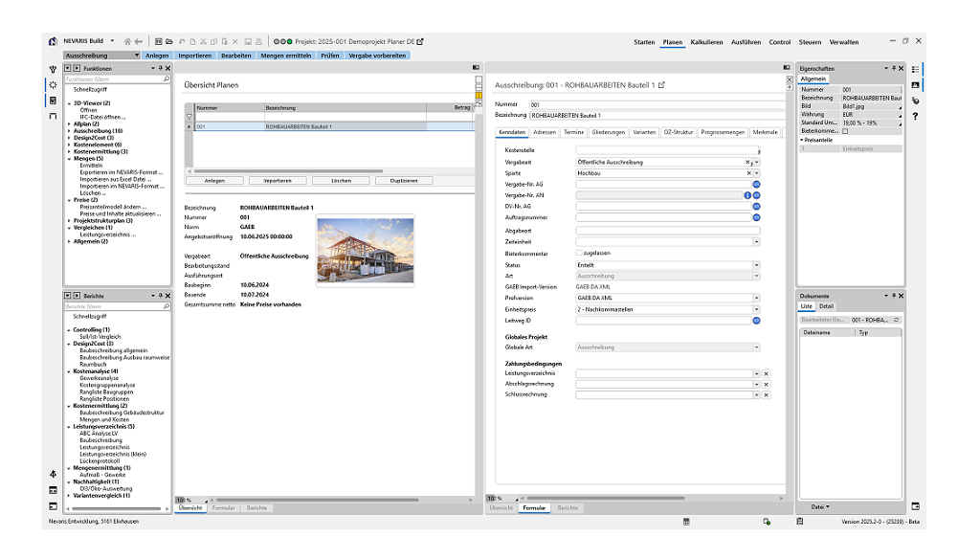Open the Status dropdown

click(755, 264)
